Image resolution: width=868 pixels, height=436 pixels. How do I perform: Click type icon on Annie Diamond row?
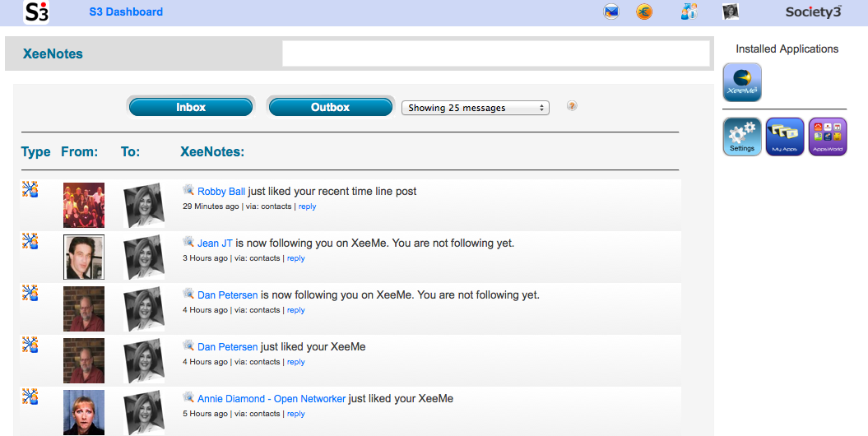[30, 397]
